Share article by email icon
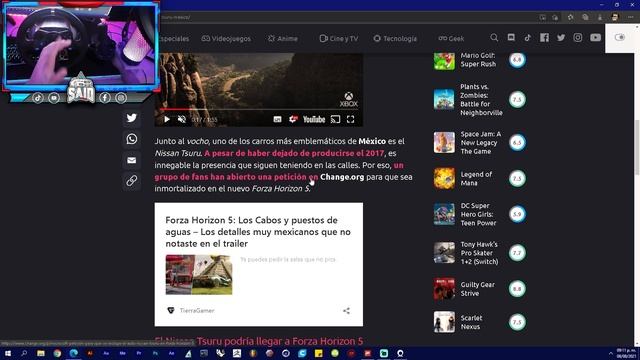The height and width of the screenshot is (360, 640). click(131, 160)
